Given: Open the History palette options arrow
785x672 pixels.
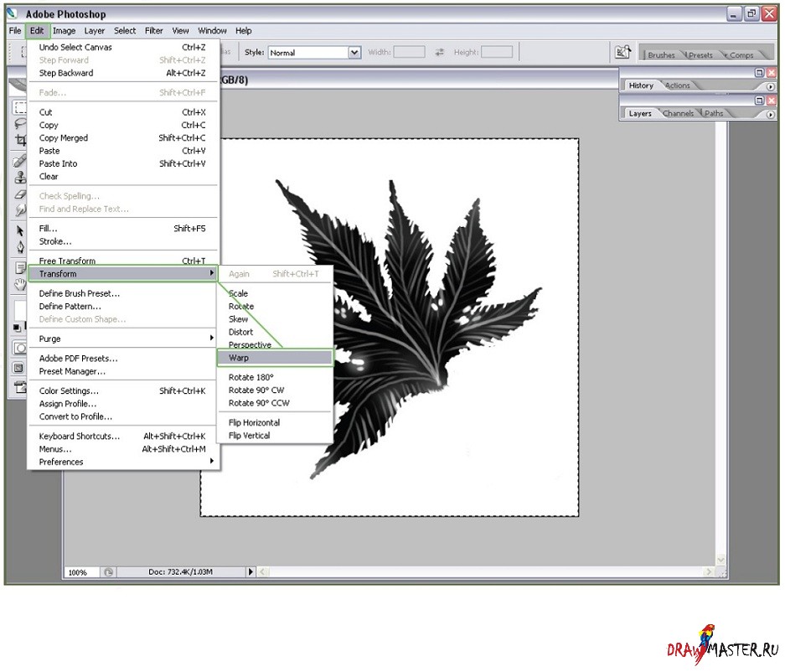Looking at the screenshot, I should pyautogui.click(x=771, y=86).
